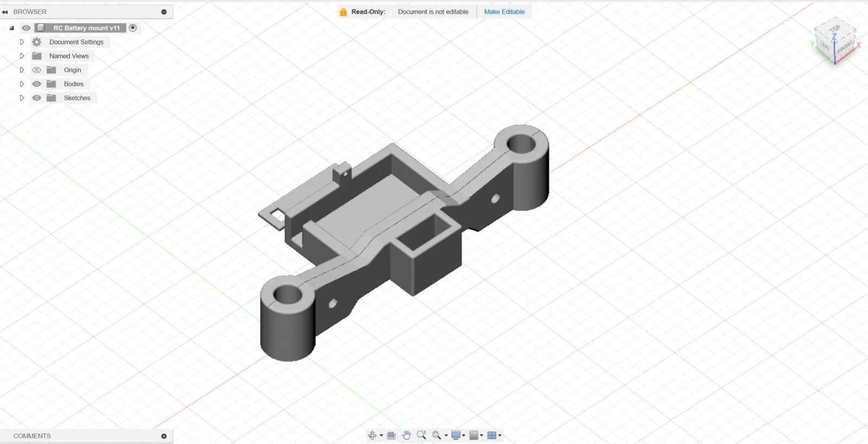Click the Grid and Snaps icon
This screenshot has height=444, width=868.
(x=474, y=435)
